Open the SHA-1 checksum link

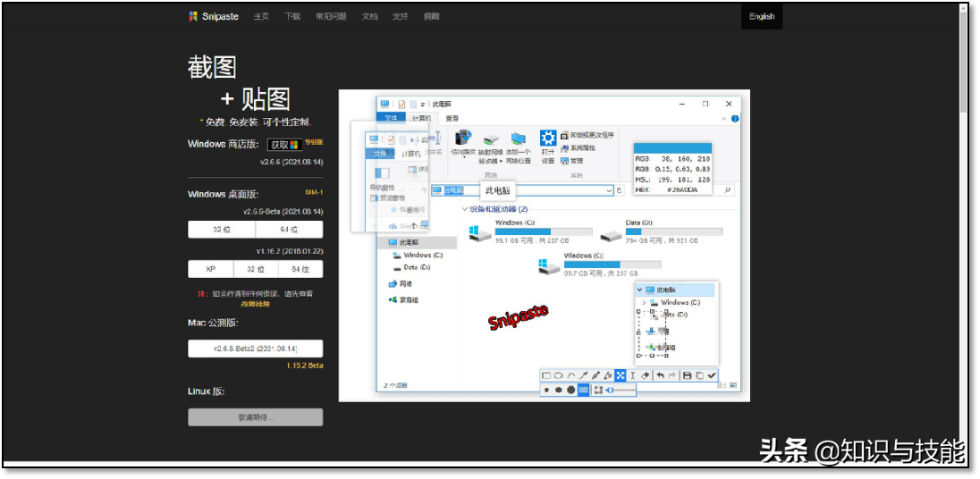pyautogui.click(x=314, y=192)
